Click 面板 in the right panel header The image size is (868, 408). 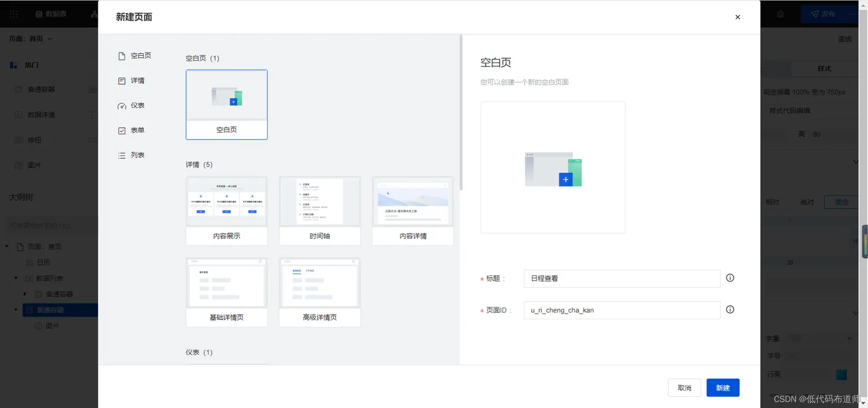[x=845, y=38]
